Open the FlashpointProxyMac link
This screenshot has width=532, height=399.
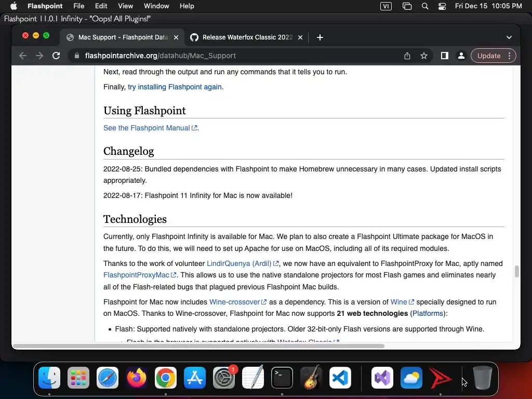pos(139,275)
